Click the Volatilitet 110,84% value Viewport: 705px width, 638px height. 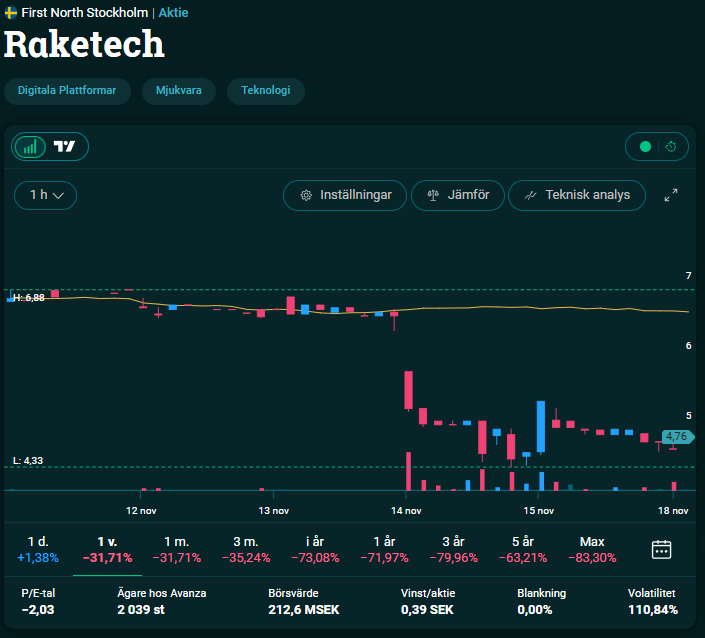tap(653, 610)
